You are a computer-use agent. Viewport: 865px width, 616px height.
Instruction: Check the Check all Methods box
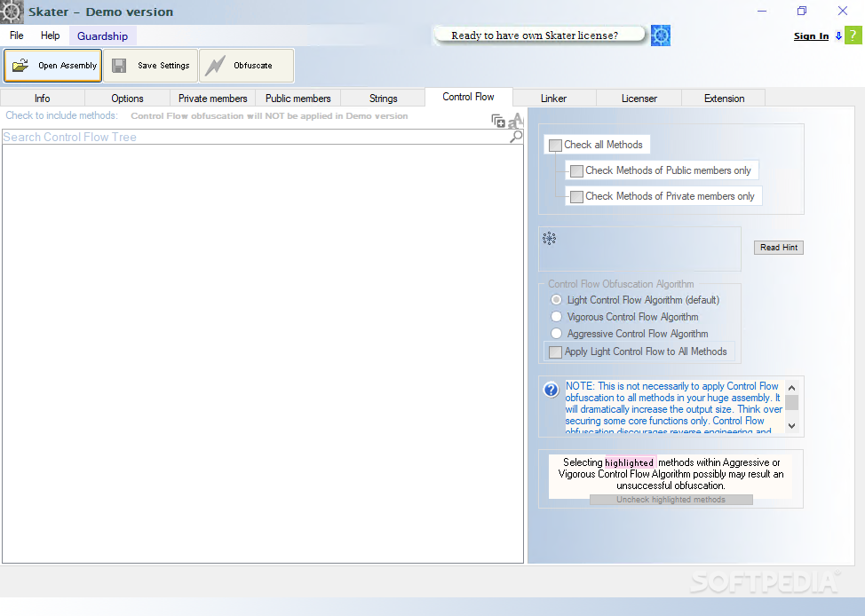coord(555,146)
